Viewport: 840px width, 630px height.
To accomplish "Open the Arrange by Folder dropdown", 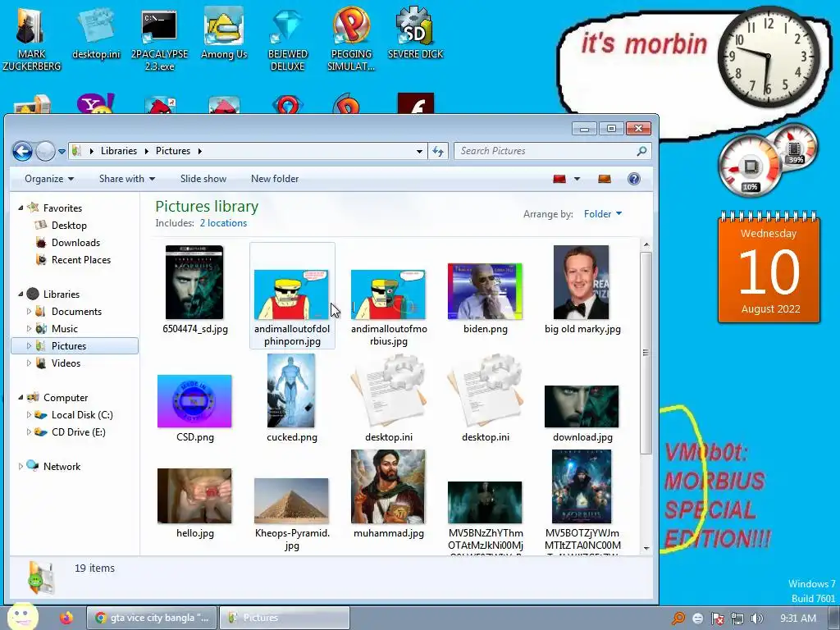I will pyautogui.click(x=603, y=214).
